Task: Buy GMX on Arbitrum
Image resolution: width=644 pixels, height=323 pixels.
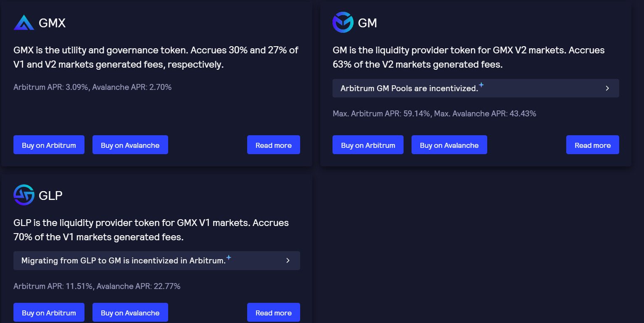Action: tap(49, 145)
